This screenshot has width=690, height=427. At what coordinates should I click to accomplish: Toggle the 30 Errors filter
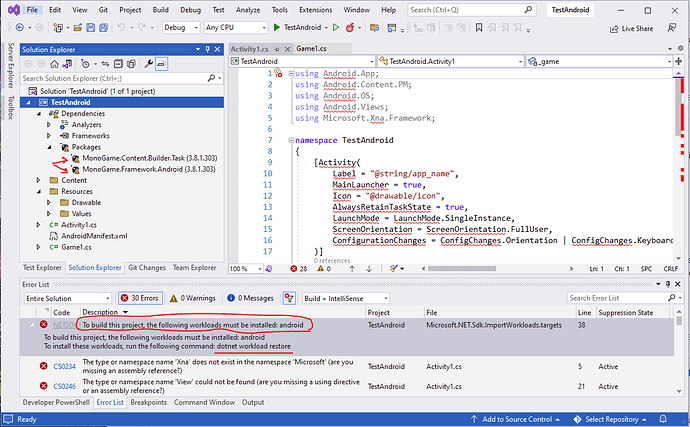[140, 298]
